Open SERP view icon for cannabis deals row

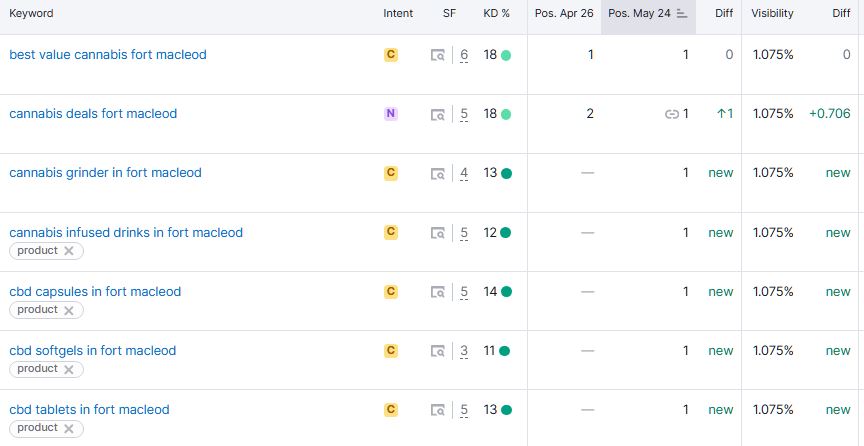438,115
